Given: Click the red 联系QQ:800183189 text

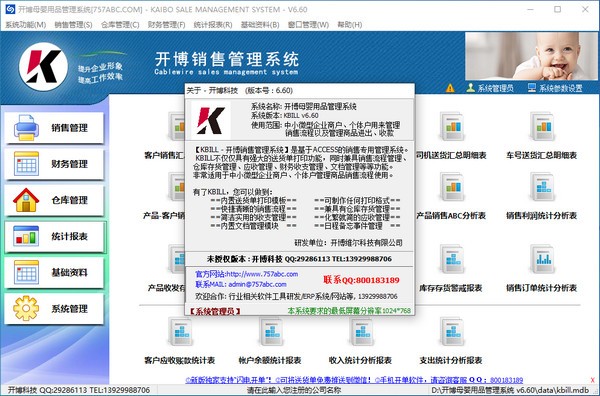Looking at the screenshot, I should pos(361,280).
